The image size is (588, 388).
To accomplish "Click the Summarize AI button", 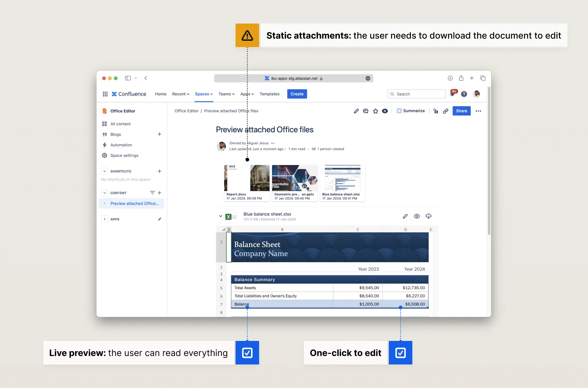I will point(410,111).
